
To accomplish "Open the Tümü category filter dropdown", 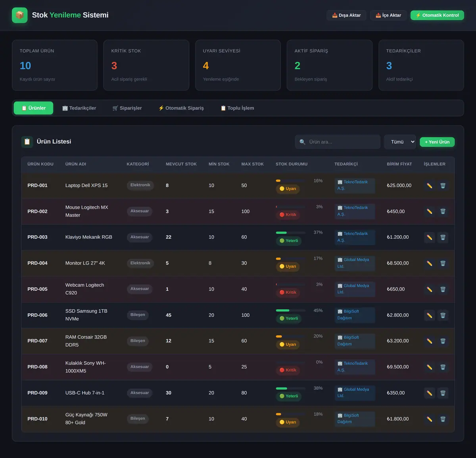I will 400,142.
